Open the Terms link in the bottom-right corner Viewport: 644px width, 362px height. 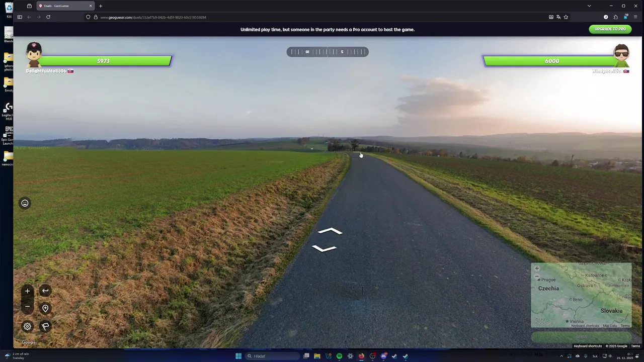tap(635, 346)
